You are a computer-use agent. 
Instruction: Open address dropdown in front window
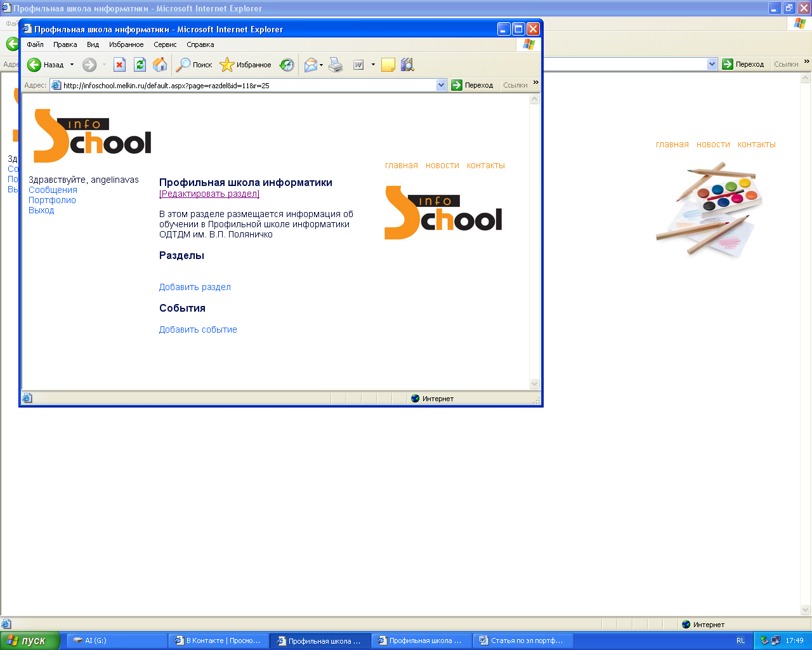point(442,85)
